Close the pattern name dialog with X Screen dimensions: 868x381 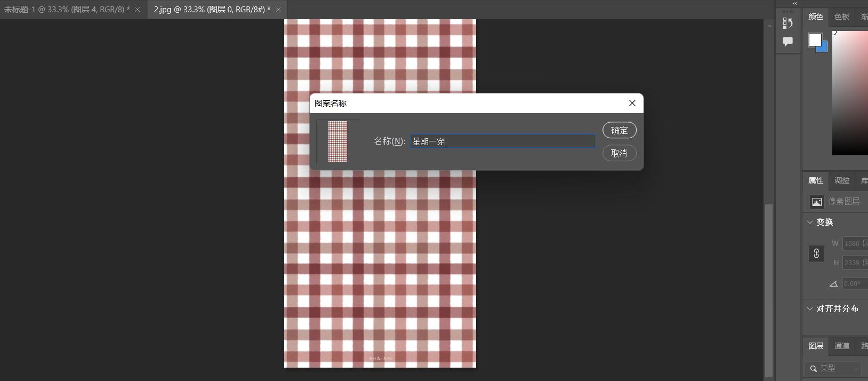click(x=632, y=103)
